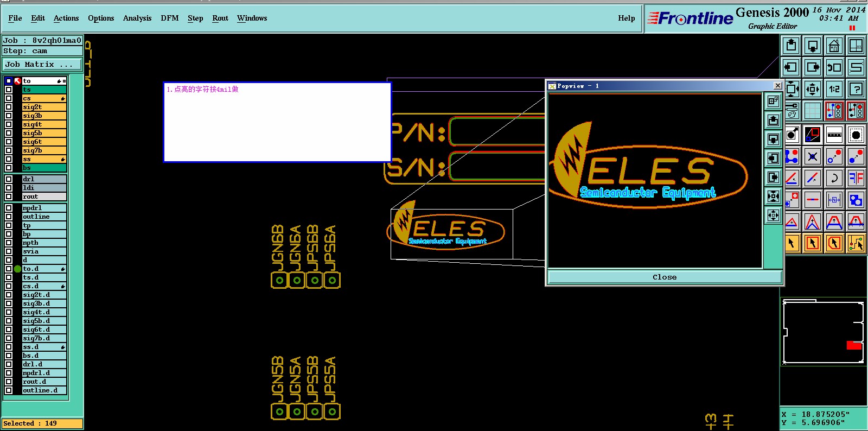Click the X-cross delete point icon
Viewport: 868px width, 431px height.
coord(813,157)
